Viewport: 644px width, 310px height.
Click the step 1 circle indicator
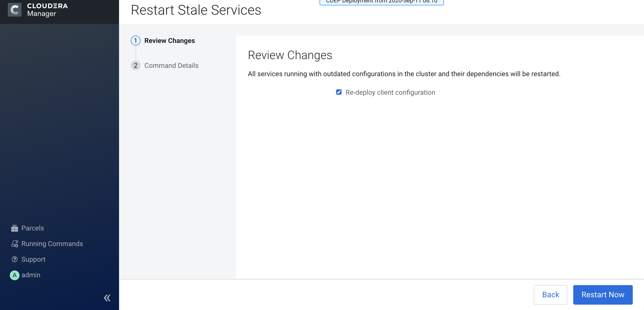(x=135, y=41)
